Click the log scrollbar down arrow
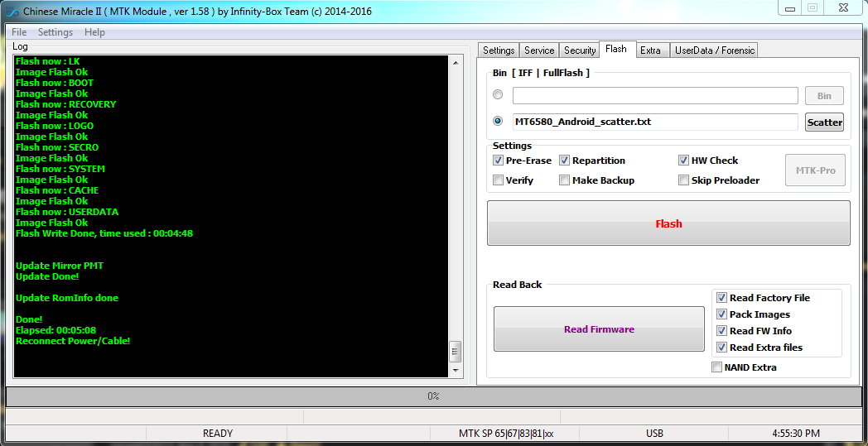The width and height of the screenshot is (868, 446). tap(456, 370)
